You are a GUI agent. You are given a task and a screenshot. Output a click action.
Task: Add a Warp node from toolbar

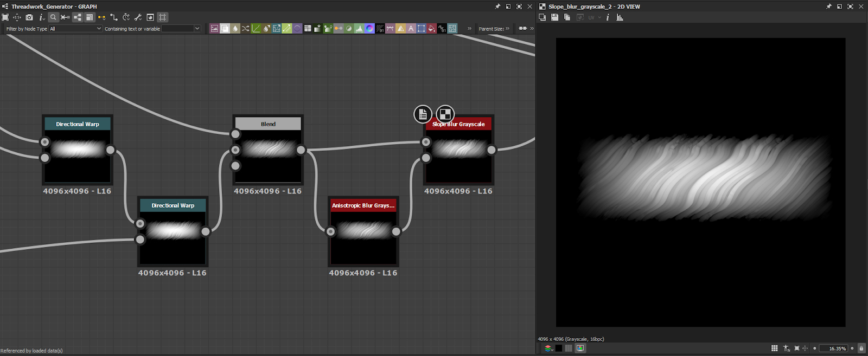(x=452, y=28)
